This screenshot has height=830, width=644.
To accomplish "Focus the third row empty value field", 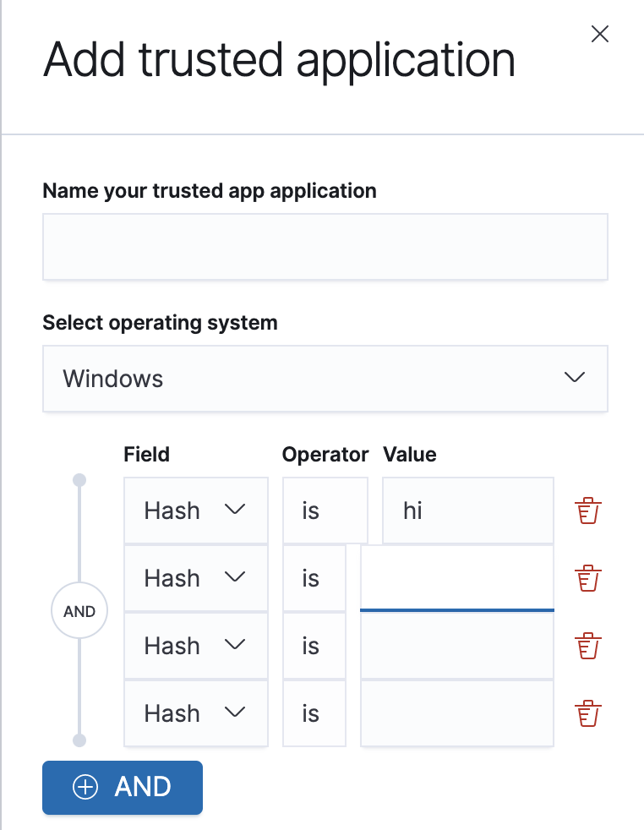I will click(457, 646).
